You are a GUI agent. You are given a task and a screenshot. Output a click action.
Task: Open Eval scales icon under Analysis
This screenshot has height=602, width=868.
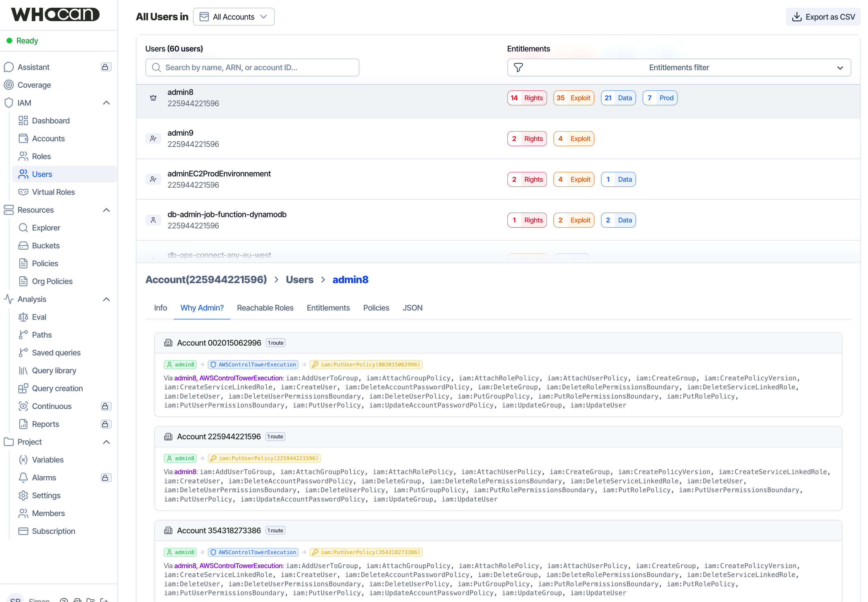click(x=23, y=317)
